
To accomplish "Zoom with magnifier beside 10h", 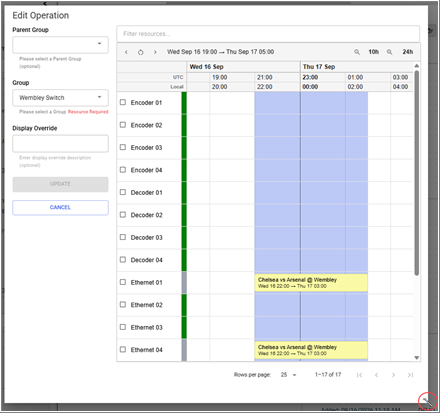I will pyautogui.click(x=357, y=52).
